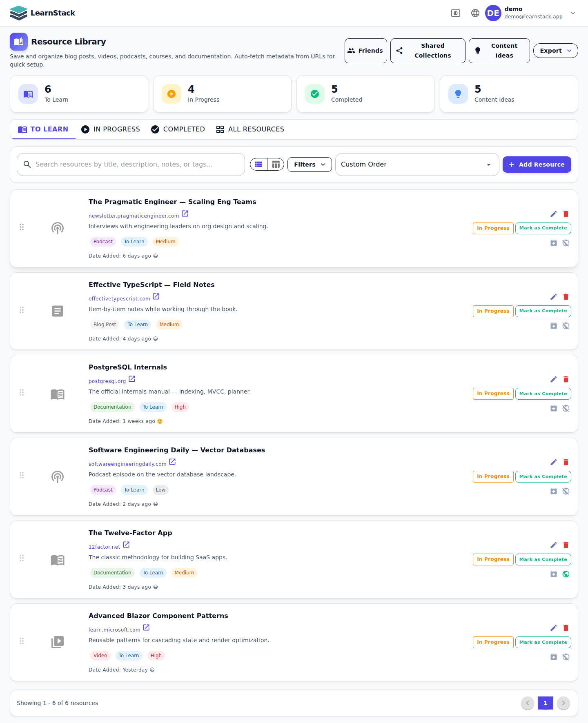Go to page 1 in pagination
This screenshot has width=588, height=723.
tap(546, 703)
